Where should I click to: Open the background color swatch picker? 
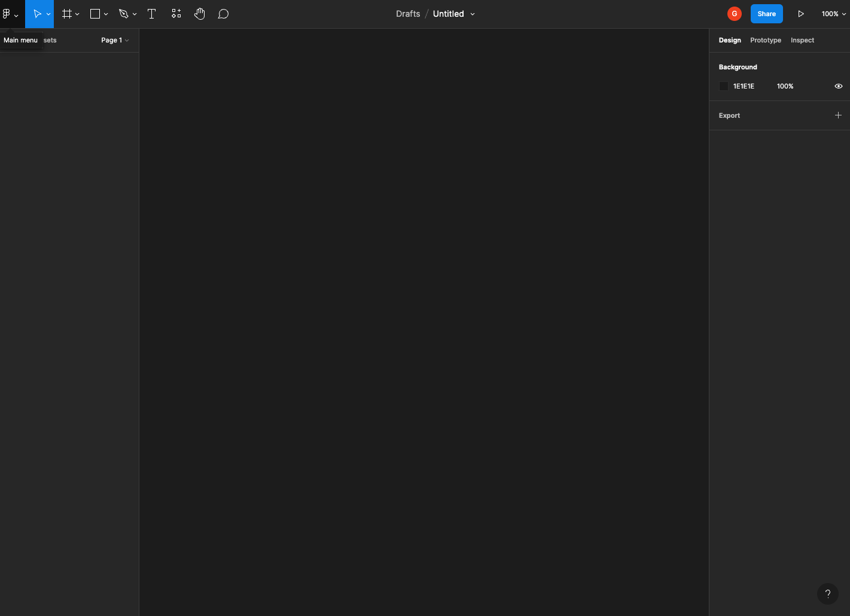pyautogui.click(x=724, y=86)
